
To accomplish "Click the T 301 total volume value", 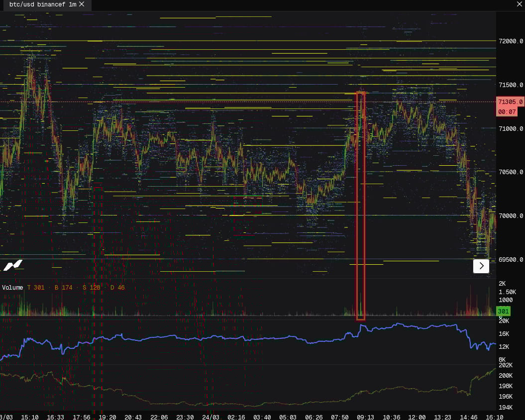I will coord(36,287).
